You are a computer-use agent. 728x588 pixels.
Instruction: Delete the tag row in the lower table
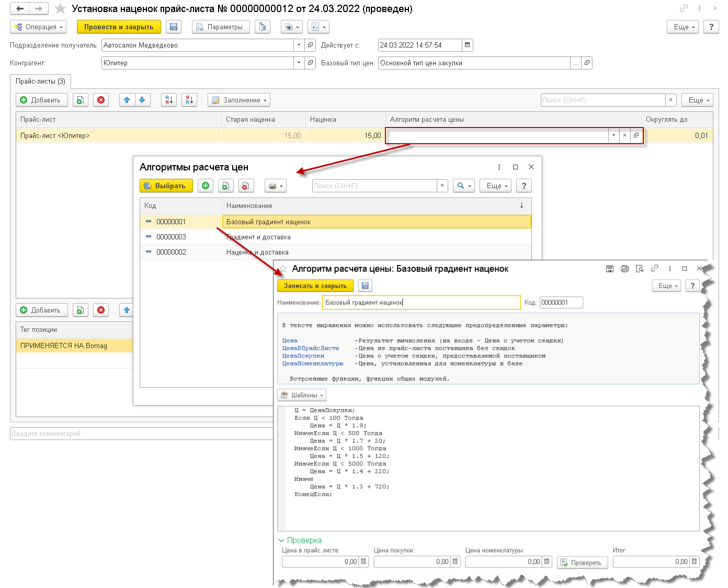tap(101, 310)
